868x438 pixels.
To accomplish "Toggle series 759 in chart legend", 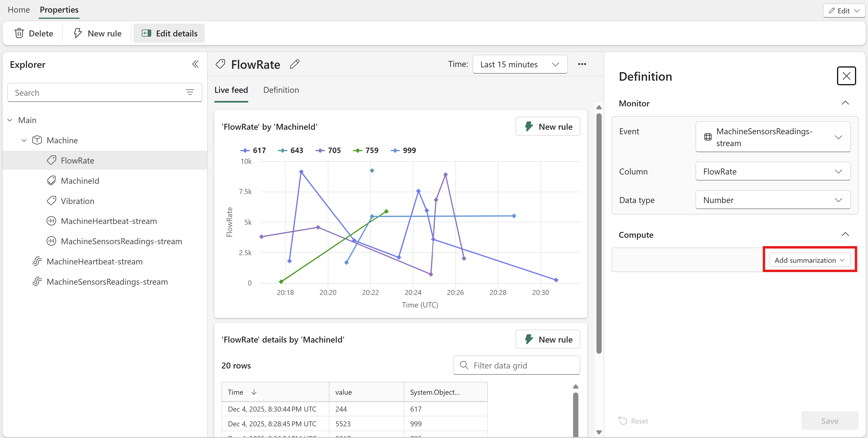I will (x=366, y=150).
